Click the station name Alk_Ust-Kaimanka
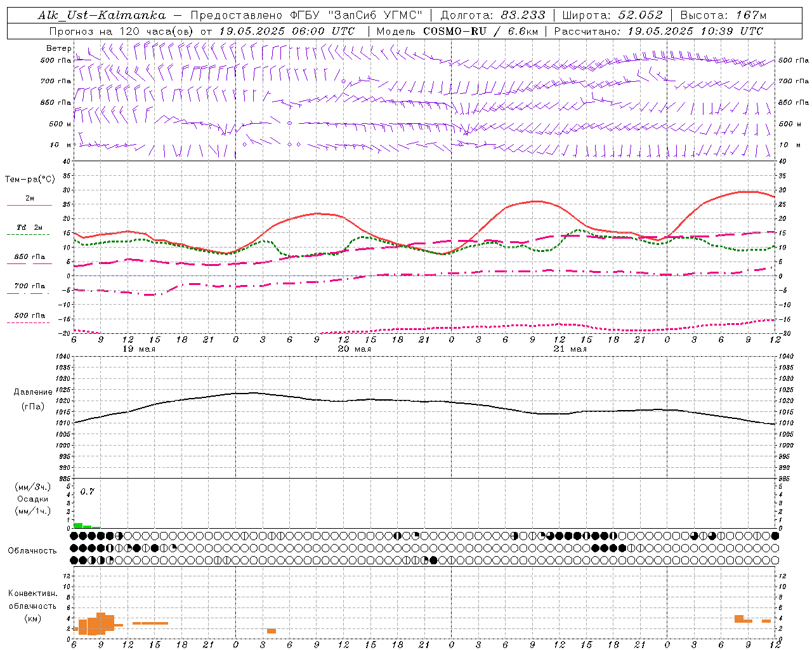This screenshot has width=812, height=650. coord(101,15)
